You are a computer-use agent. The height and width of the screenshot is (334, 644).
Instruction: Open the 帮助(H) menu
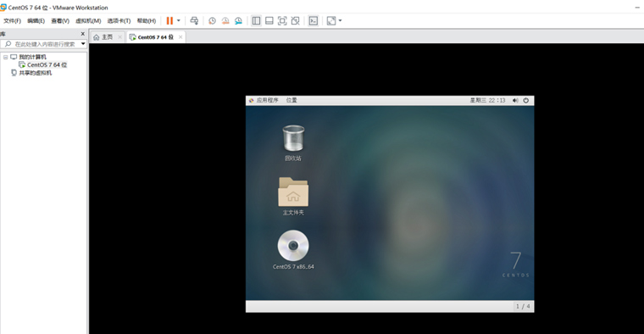[x=147, y=20]
